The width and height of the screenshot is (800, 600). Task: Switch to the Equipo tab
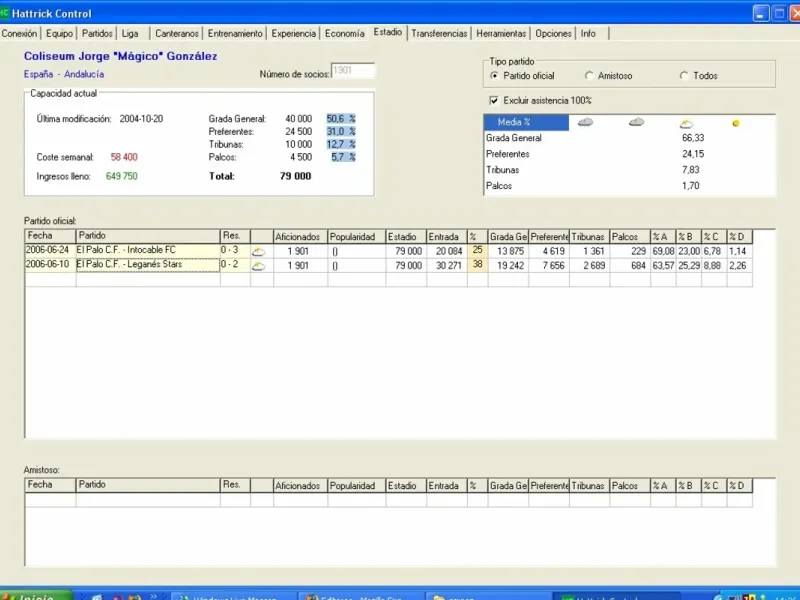tap(59, 34)
